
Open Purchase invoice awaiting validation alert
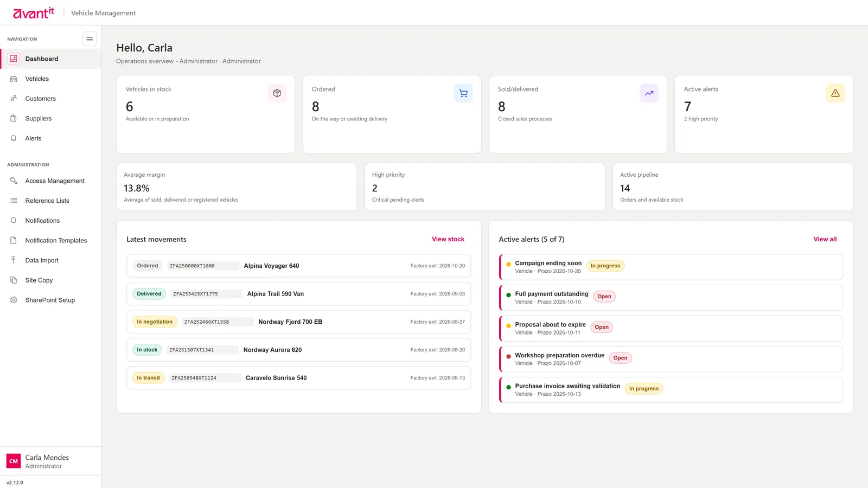pos(671,390)
